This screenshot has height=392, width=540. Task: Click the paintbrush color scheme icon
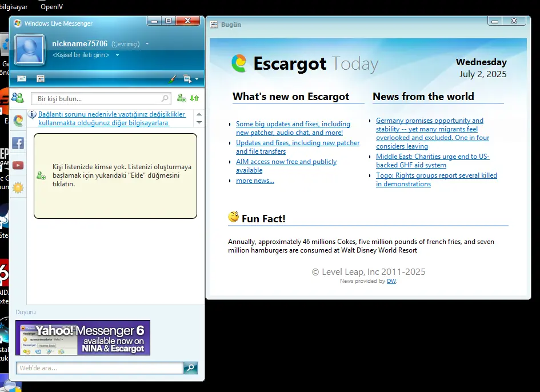[173, 79]
